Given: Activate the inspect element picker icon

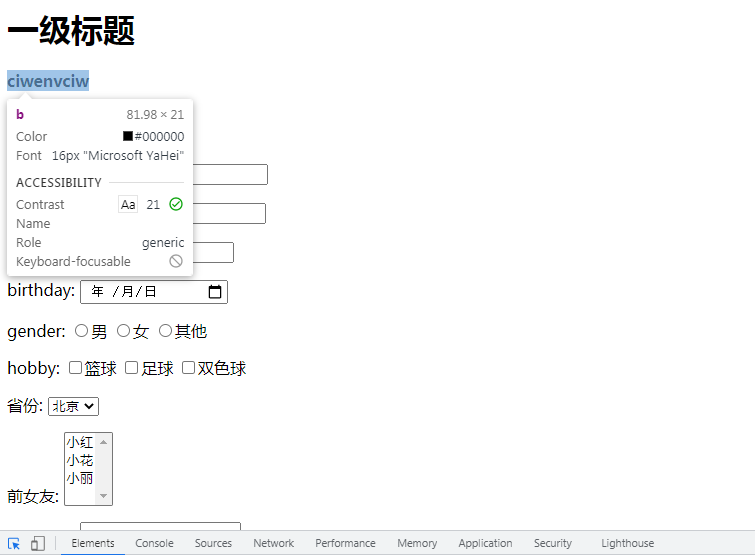Looking at the screenshot, I should [14, 544].
